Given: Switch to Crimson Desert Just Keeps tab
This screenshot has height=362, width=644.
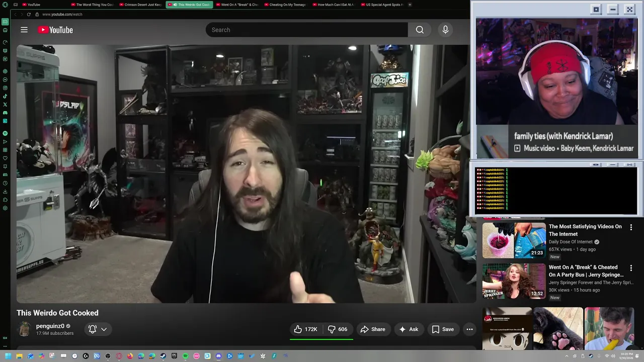Looking at the screenshot, I should coord(140,5).
